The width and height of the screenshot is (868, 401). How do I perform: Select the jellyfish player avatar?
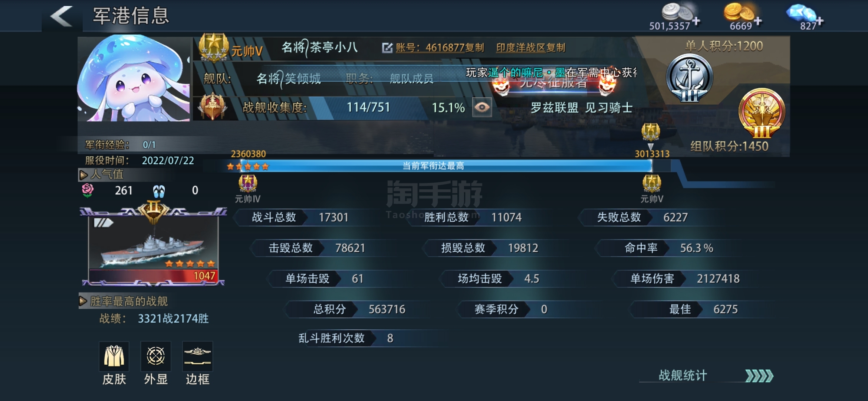[134, 78]
